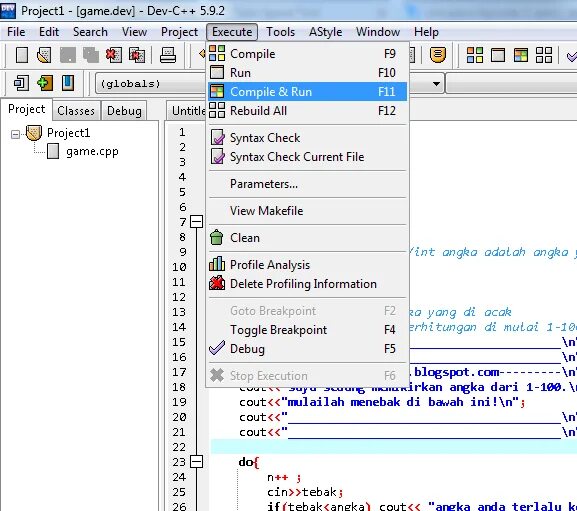Click the Close file toolbar icon
This screenshot has width=577, height=511.
point(114,55)
